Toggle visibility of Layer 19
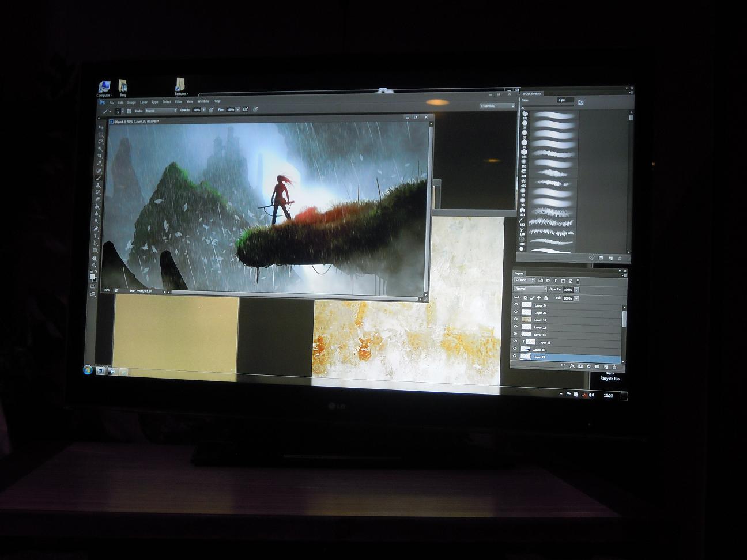Screen dimensions: 747x560 (x=516, y=342)
